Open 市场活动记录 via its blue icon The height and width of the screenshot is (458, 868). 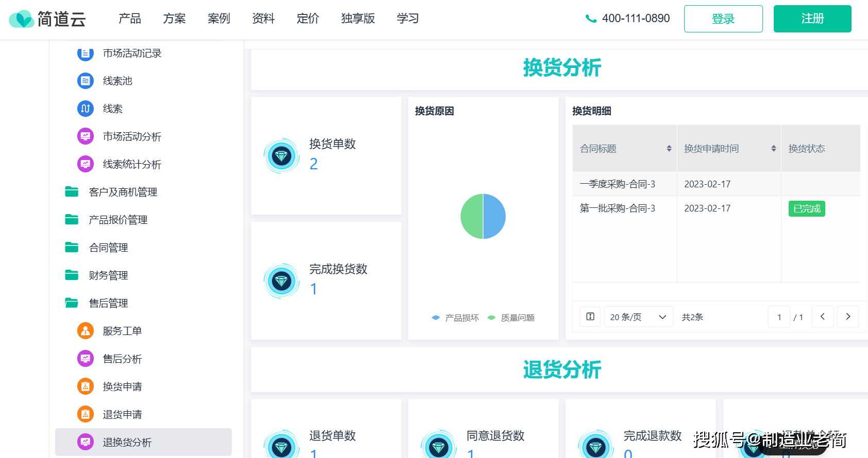[86, 53]
